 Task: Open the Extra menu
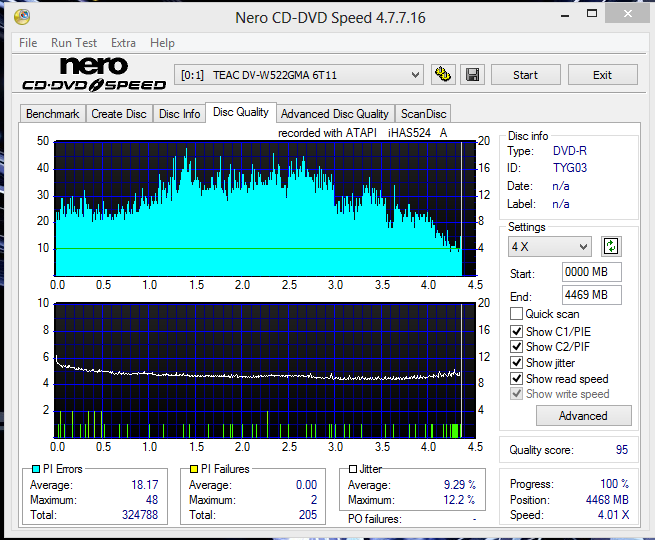(x=123, y=43)
